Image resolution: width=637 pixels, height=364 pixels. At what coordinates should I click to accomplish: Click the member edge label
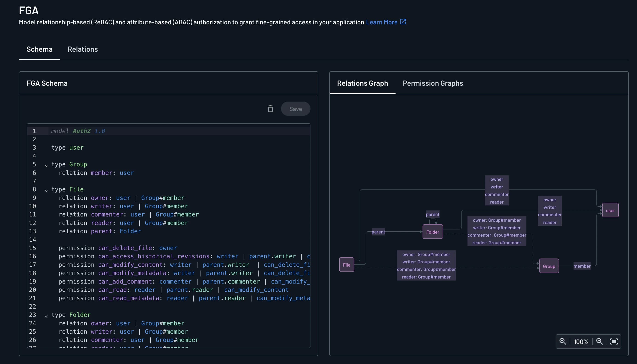582,266
